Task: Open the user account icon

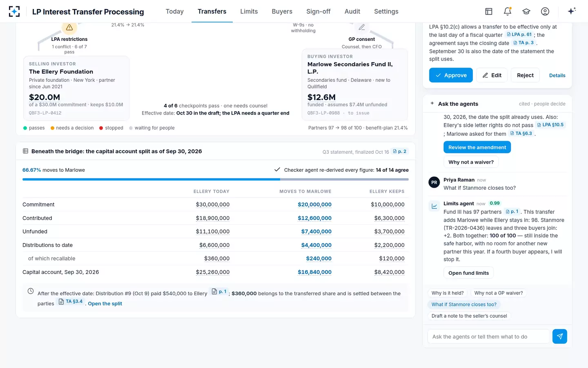Action: pyautogui.click(x=545, y=11)
